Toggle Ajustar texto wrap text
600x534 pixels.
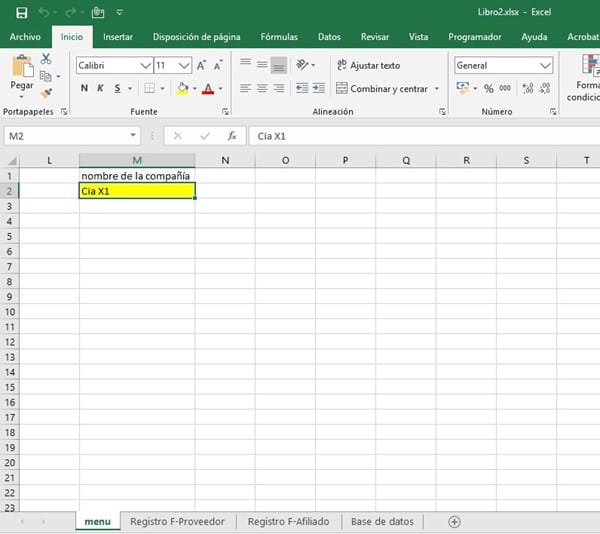(x=368, y=65)
